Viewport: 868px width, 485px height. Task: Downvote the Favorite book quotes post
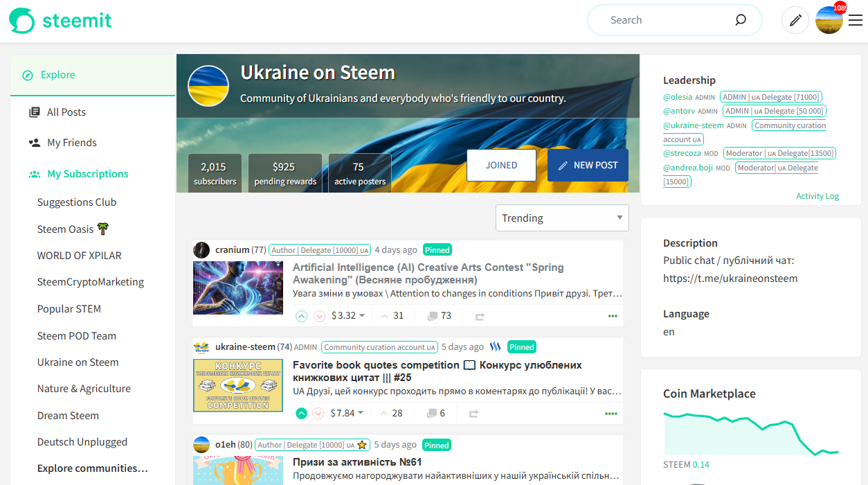pos(318,414)
